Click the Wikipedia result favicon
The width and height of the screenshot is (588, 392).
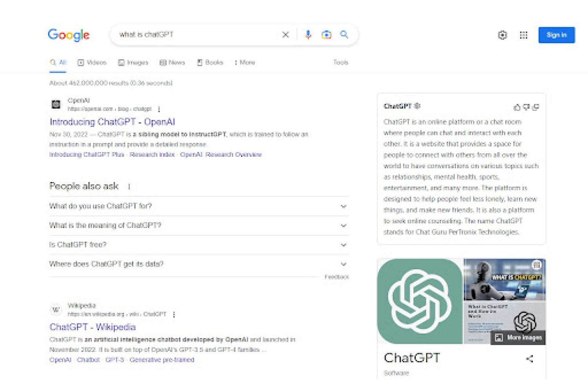(56, 310)
